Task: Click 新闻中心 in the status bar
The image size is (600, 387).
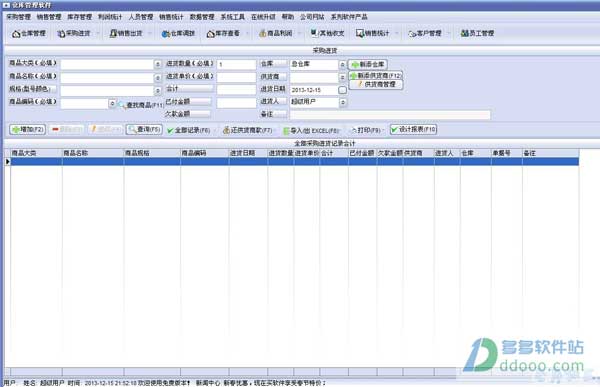Action: click(x=208, y=383)
